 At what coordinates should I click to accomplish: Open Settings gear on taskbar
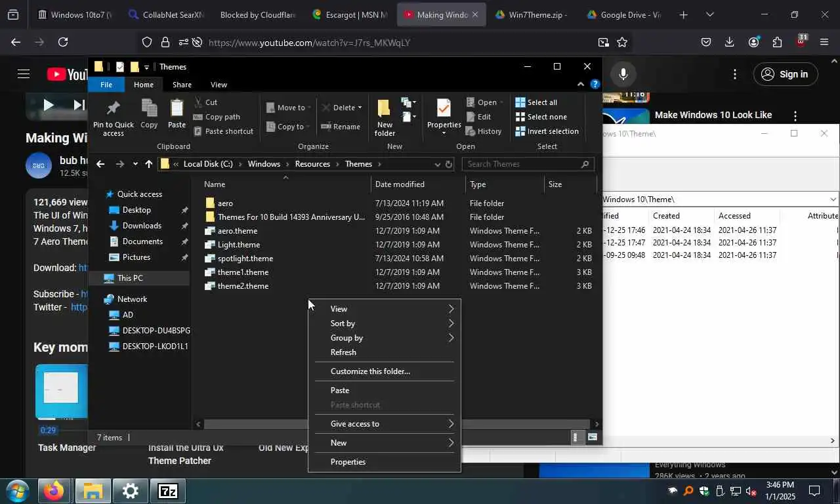130,491
